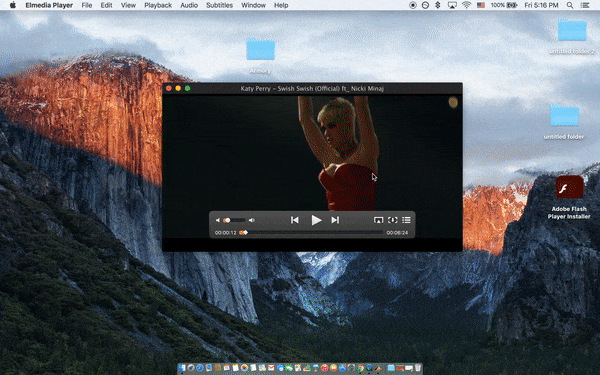Open Launchpad from the Dock
The image size is (600, 375).
point(191,368)
